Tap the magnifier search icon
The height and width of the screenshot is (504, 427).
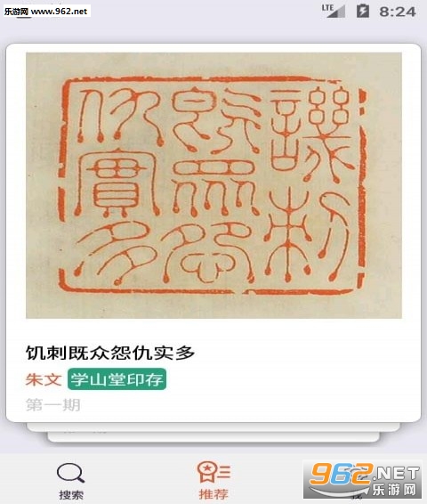click(x=70, y=473)
